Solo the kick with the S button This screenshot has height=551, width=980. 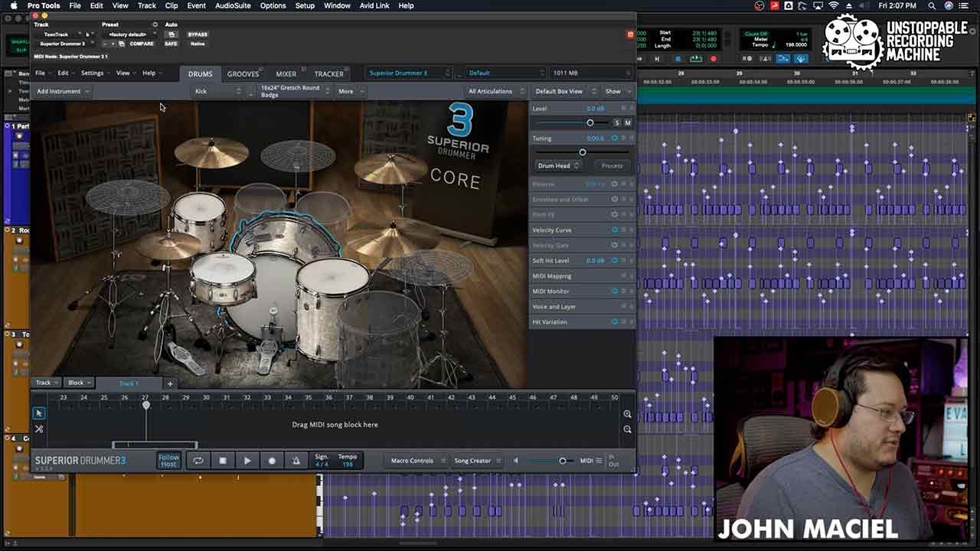[617, 122]
